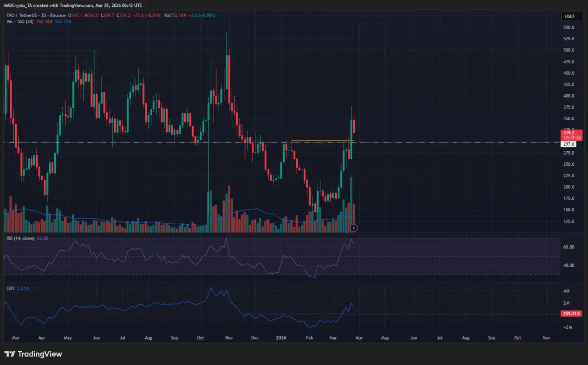Click the Vol · TAO (20) legend entry

point(20,21)
